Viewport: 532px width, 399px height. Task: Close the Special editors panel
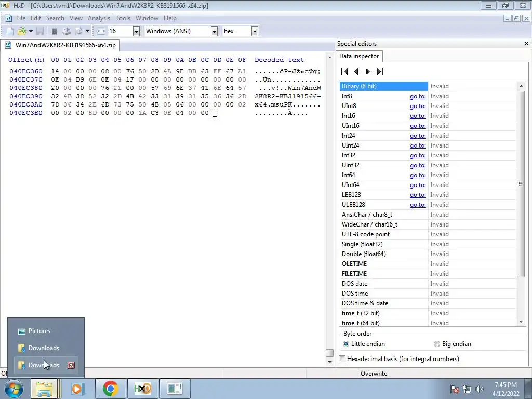click(x=526, y=44)
